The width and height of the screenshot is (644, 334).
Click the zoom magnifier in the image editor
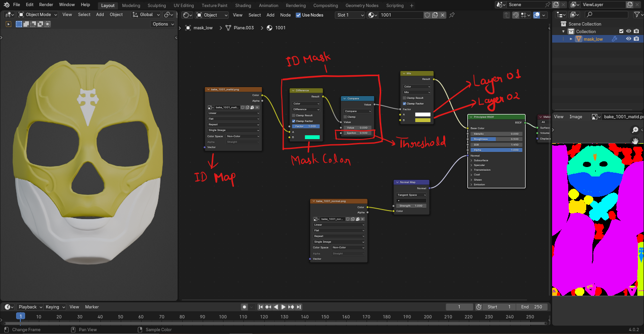pos(635,130)
